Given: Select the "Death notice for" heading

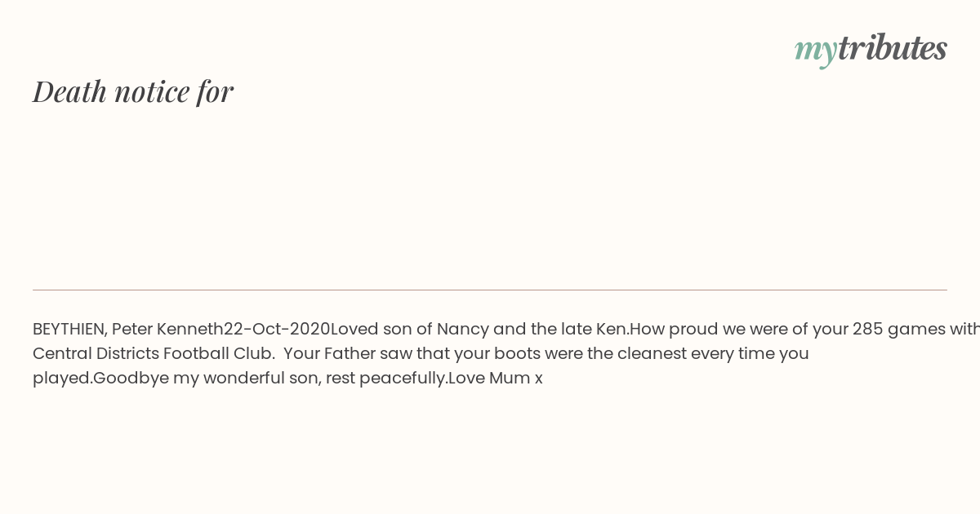Looking at the screenshot, I should click(133, 91).
